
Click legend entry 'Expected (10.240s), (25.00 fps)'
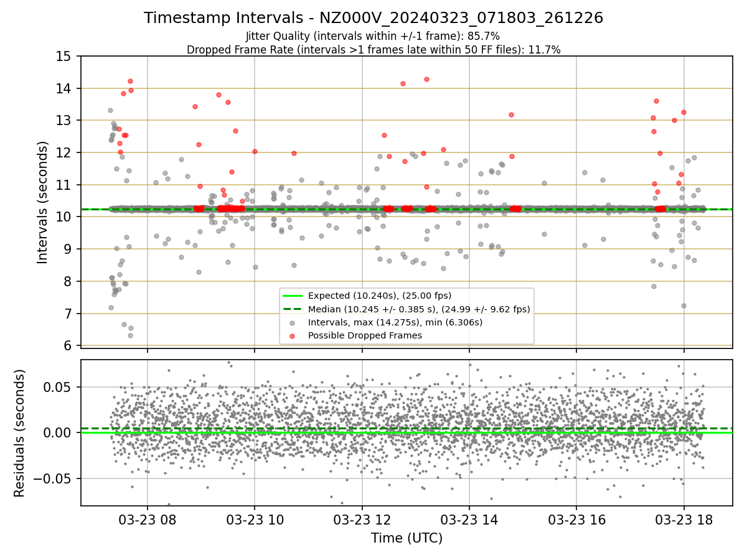(x=380, y=296)
